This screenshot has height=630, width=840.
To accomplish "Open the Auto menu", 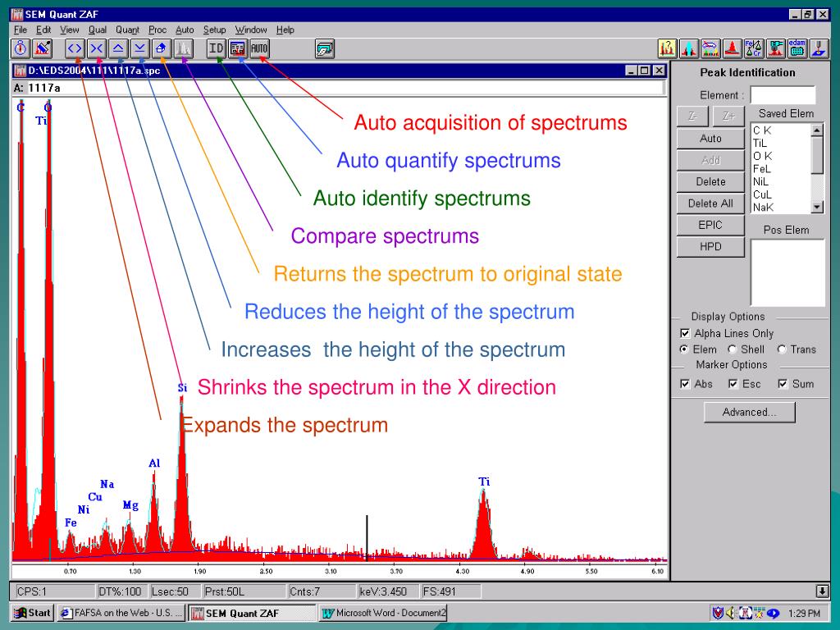I will tap(185, 30).
